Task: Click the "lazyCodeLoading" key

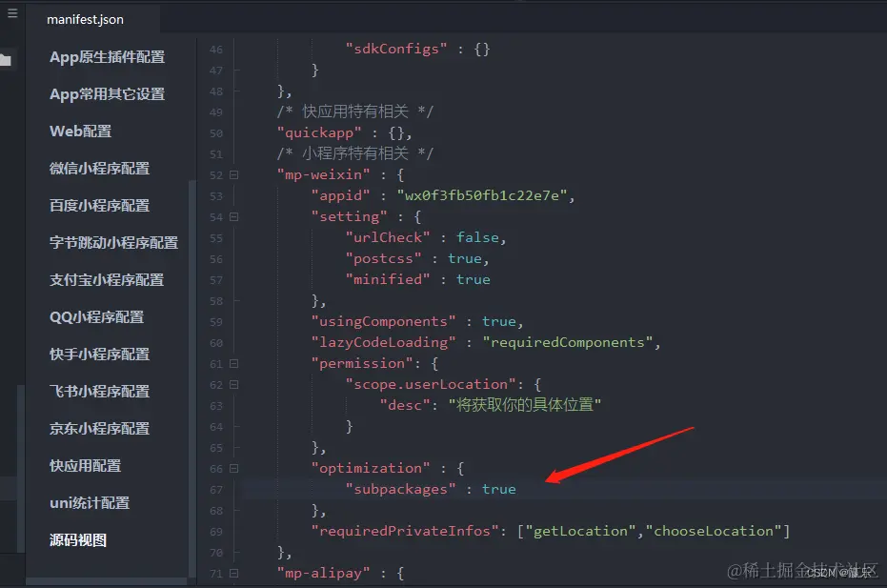Action: (384, 342)
